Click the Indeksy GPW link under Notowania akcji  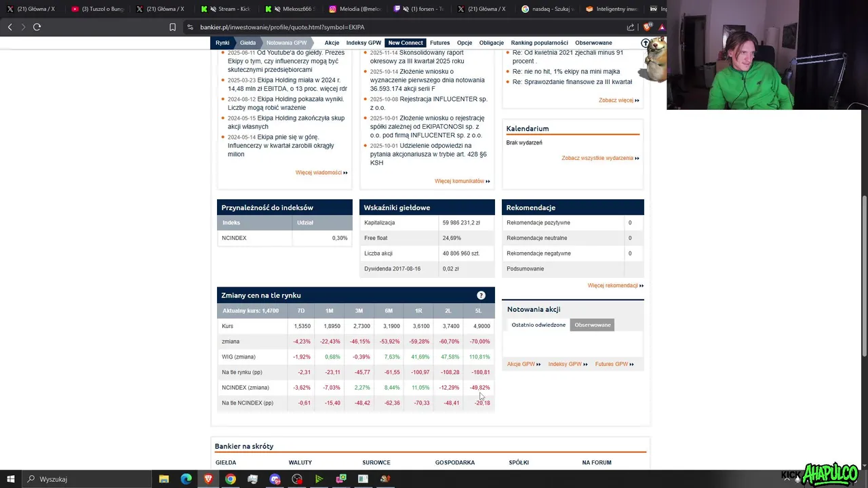(x=568, y=364)
